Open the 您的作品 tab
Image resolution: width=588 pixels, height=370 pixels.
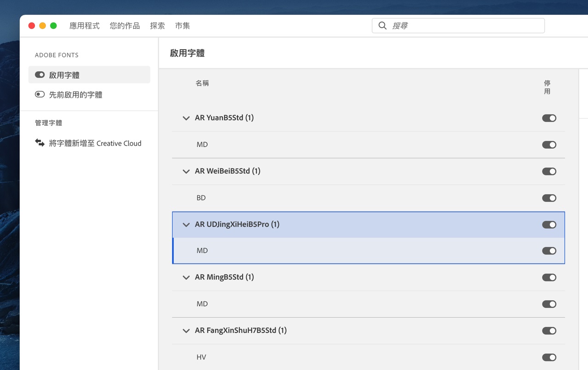pyautogui.click(x=125, y=26)
